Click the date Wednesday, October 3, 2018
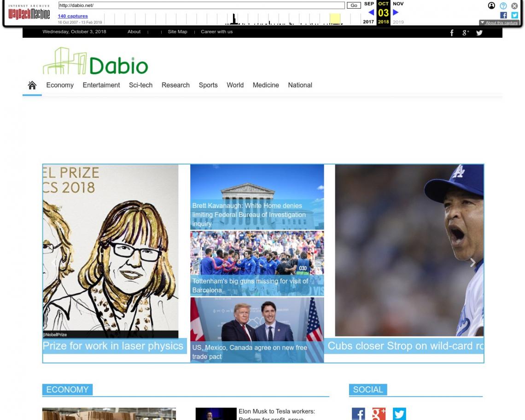The width and height of the screenshot is (525, 420). tap(74, 31)
